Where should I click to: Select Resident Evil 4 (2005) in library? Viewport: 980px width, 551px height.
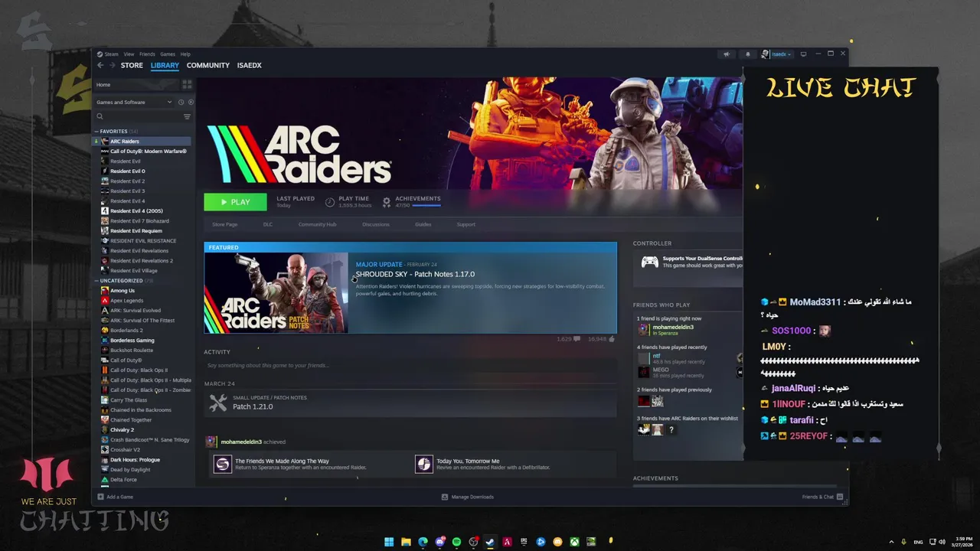[x=136, y=211]
